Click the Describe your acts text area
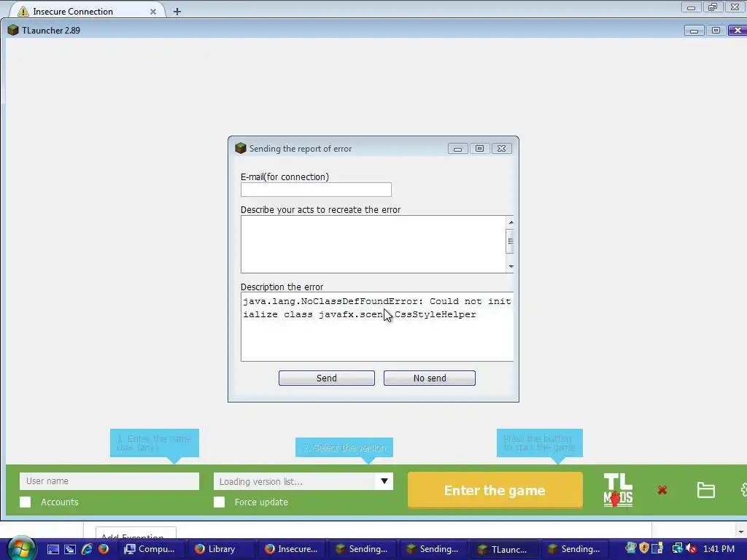747x560 pixels. [x=373, y=244]
